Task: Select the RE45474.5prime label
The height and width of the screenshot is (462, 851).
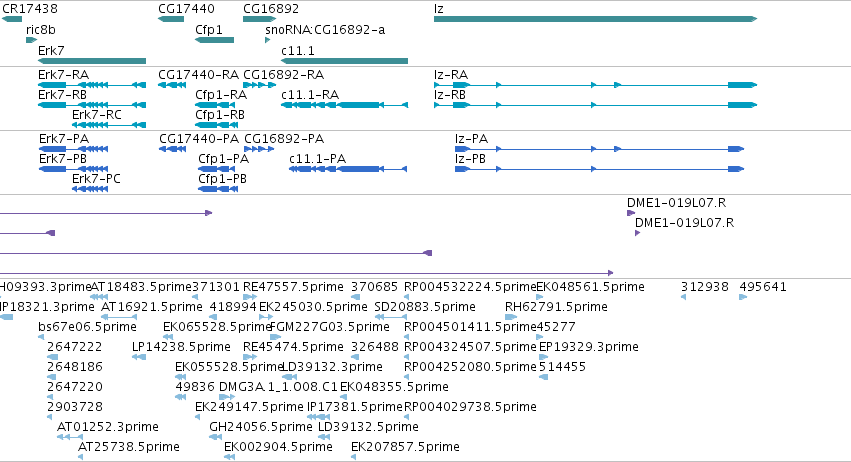Action: point(293,347)
